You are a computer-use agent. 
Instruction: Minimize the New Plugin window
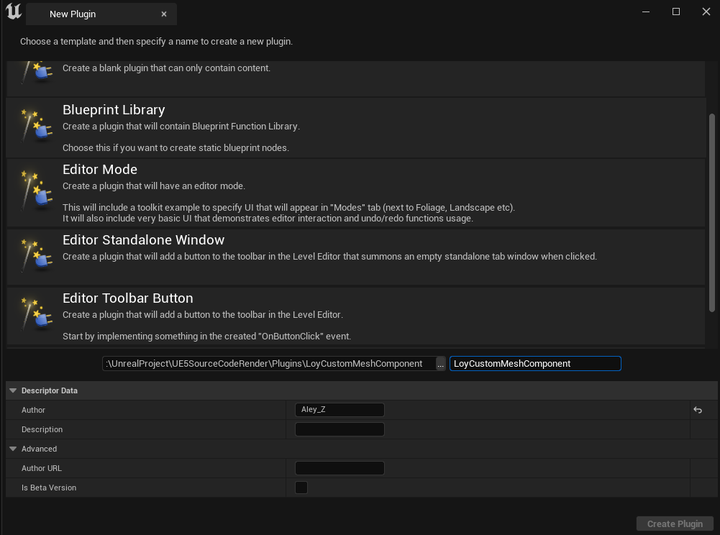[646, 11]
